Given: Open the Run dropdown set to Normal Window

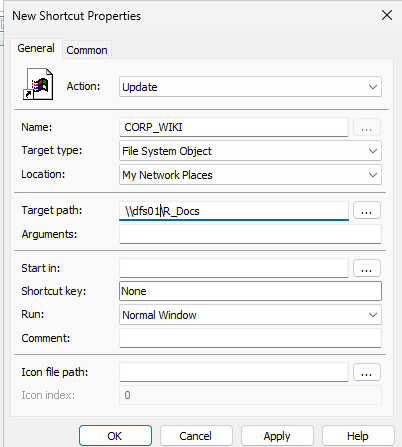Looking at the screenshot, I should (250, 315).
